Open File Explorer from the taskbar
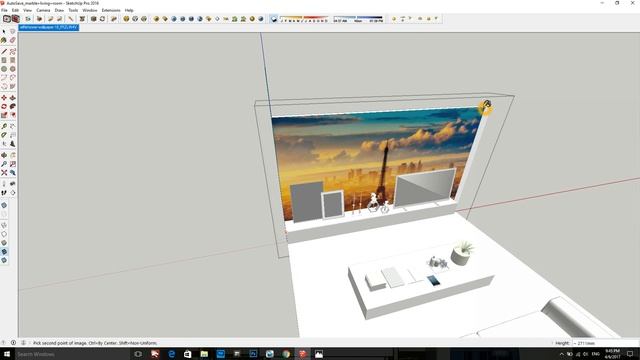This screenshot has width=640, height=360. [x=204, y=354]
